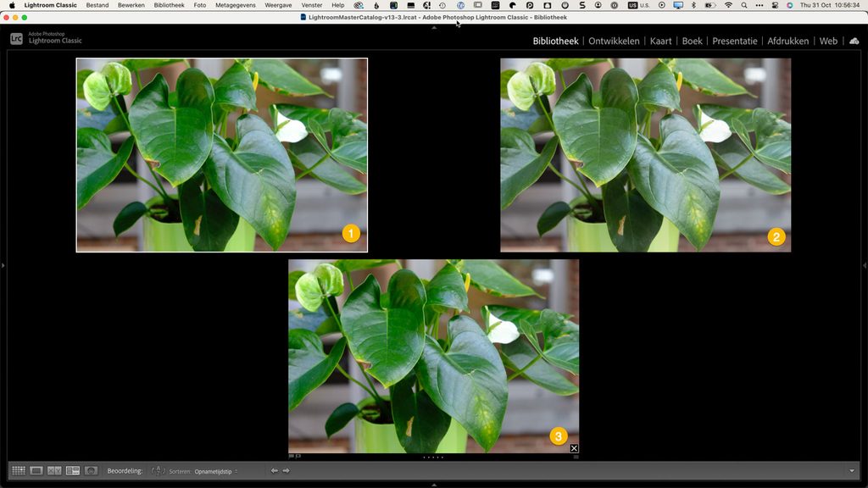Switch to Loupe view in toolbar
868x488 pixels.
tap(36, 471)
